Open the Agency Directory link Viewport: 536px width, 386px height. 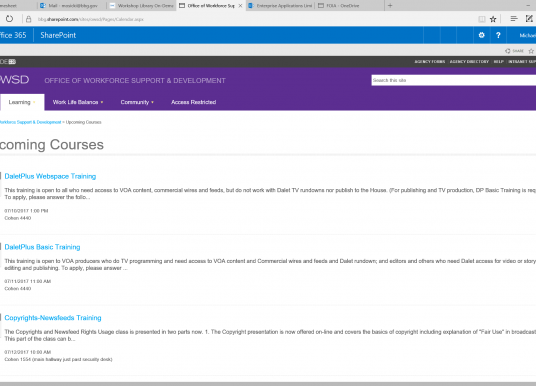[x=469, y=62]
